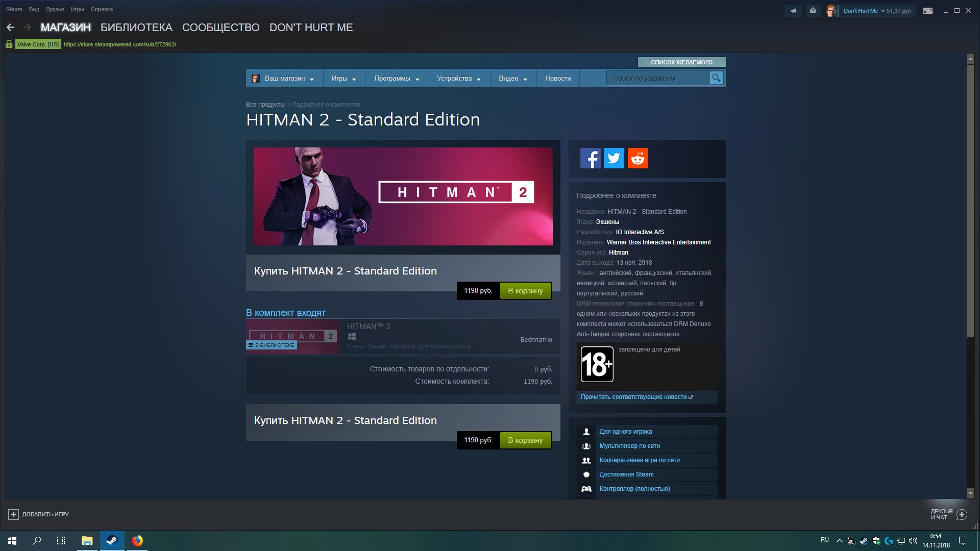Open the Друзья menu
This screenshot has height=551, width=980.
(x=55, y=9)
